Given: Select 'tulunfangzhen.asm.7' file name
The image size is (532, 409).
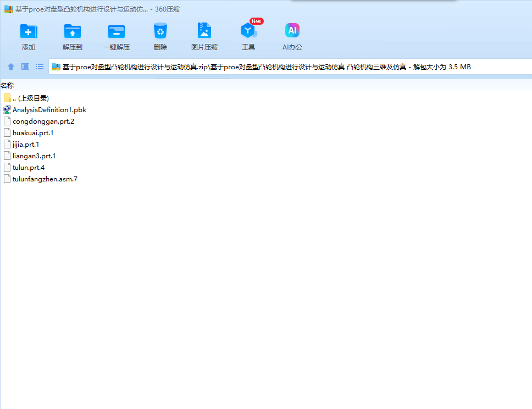Looking at the screenshot, I should (x=45, y=179).
